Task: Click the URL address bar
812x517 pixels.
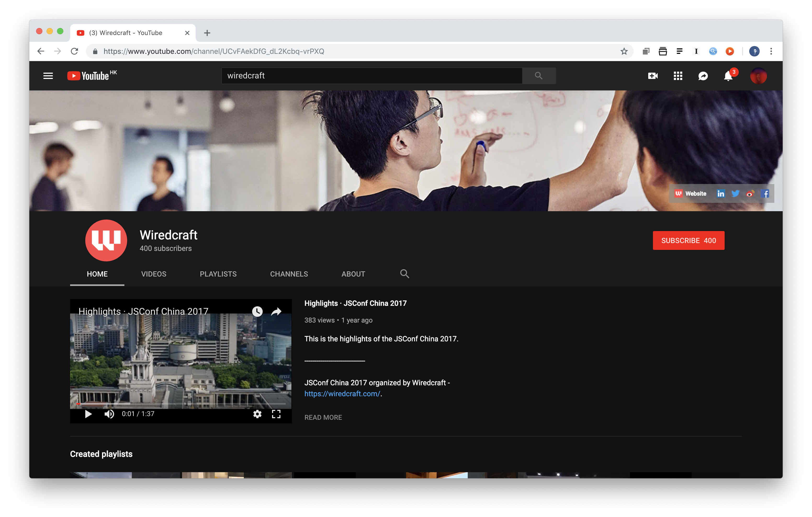Action: click(x=359, y=51)
